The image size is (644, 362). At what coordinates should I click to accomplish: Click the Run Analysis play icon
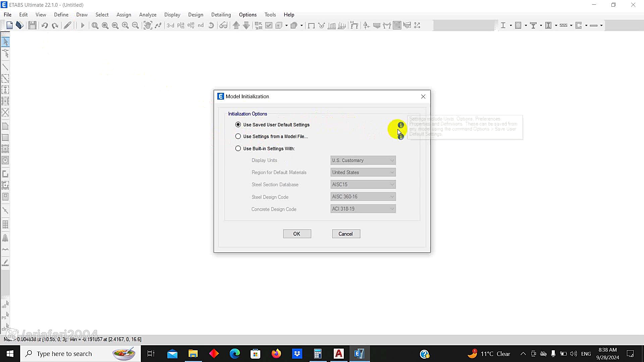83,25
